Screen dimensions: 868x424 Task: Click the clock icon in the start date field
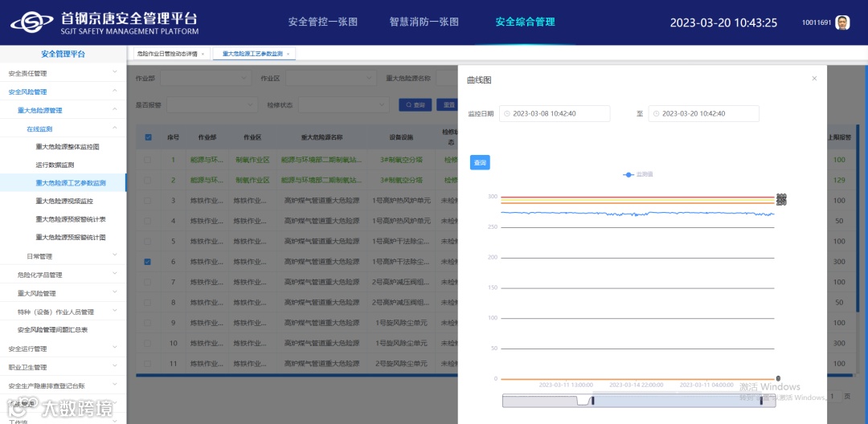(508, 114)
